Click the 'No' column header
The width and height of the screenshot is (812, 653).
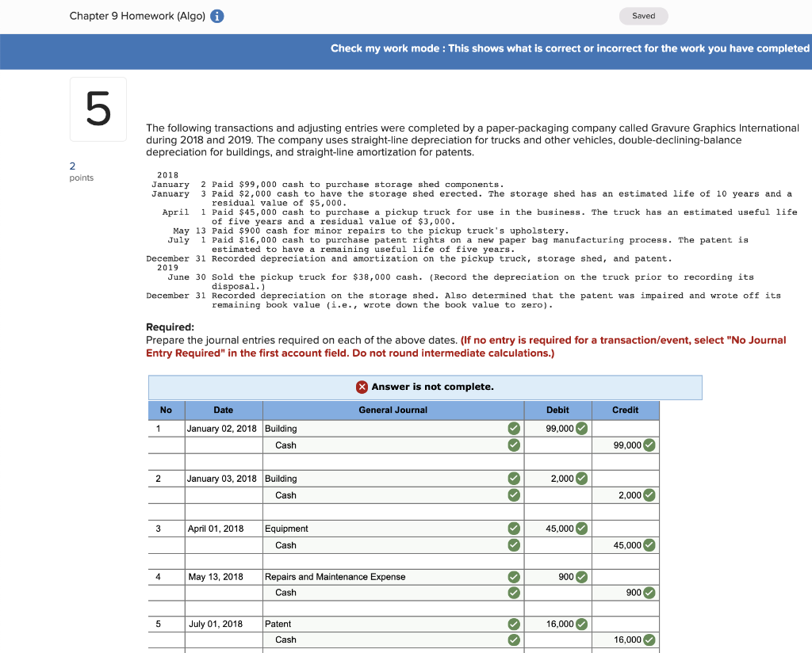pos(167,410)
